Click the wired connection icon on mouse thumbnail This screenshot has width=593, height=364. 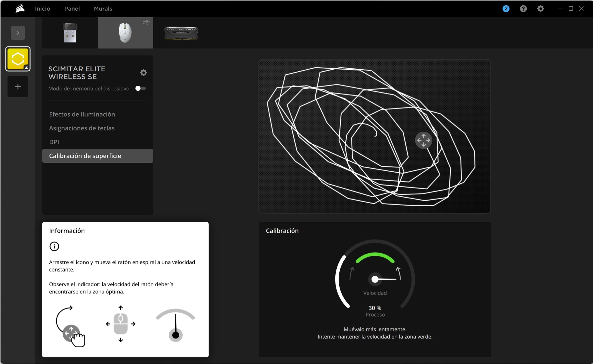(x=146, y=23)
